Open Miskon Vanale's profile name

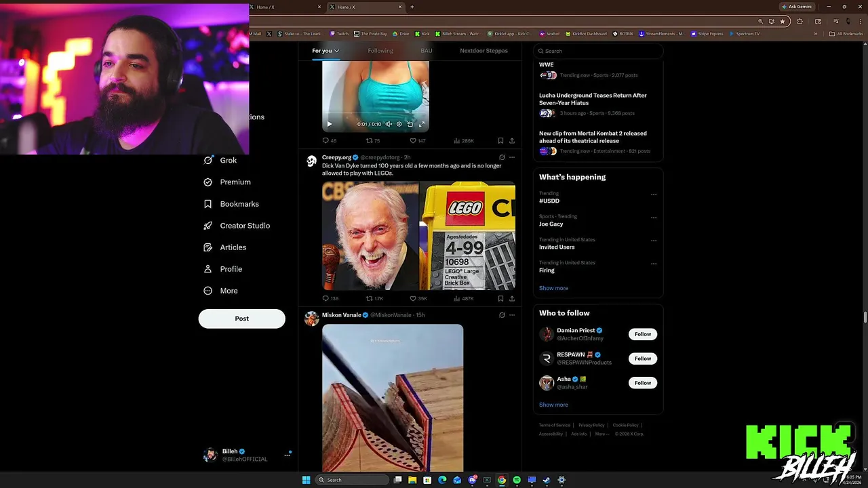tap(341, 315)
